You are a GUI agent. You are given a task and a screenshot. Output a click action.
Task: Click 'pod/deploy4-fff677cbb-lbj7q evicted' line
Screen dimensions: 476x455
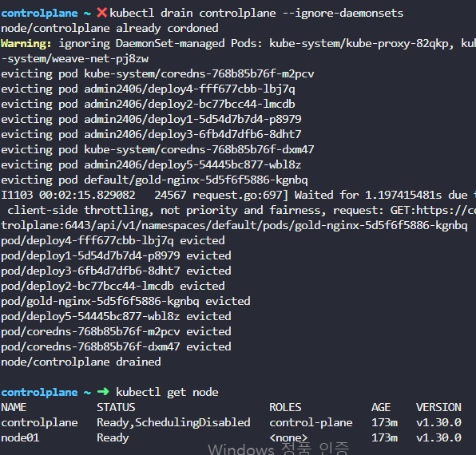[x=113, y=241]
